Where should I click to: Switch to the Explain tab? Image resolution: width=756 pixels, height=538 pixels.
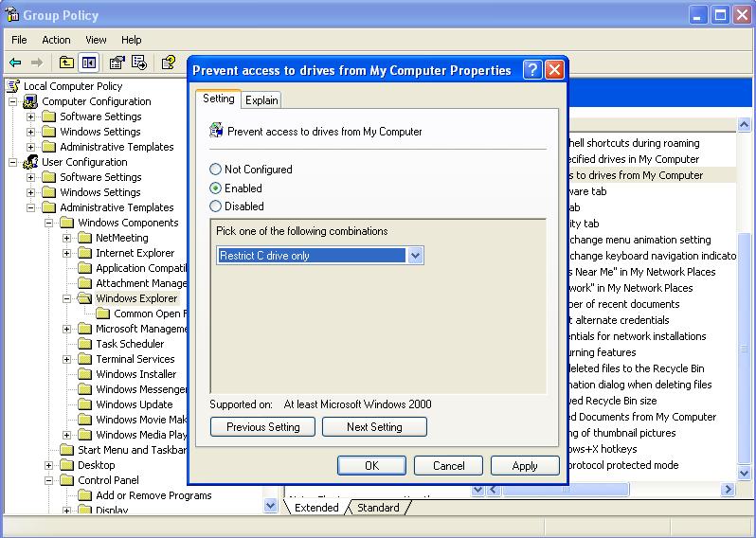coord(261,100)
